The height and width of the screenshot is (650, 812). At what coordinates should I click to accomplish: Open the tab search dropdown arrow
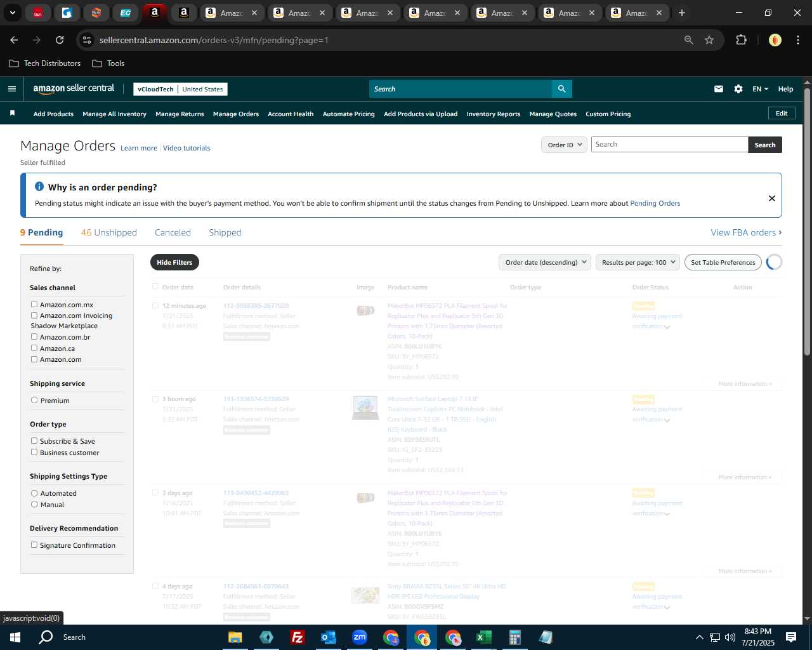(12, 13)
